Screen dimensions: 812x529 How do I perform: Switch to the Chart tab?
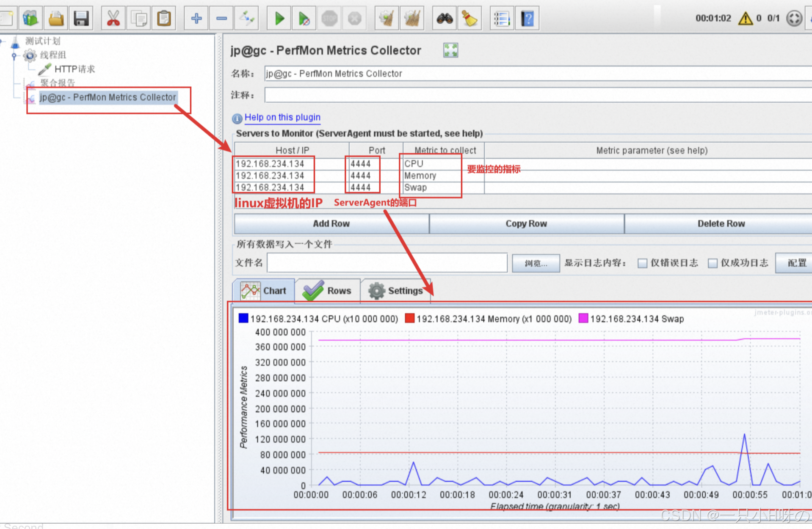[x=264, y=291]
